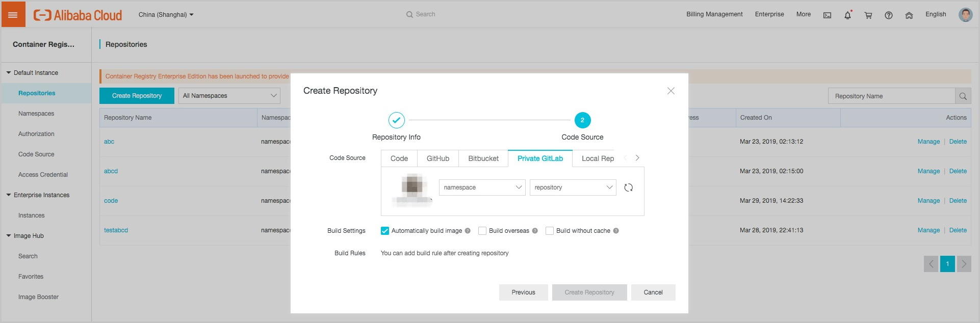Open Instances in sidebar
The image size is (980, 323).
click(32, 216)
